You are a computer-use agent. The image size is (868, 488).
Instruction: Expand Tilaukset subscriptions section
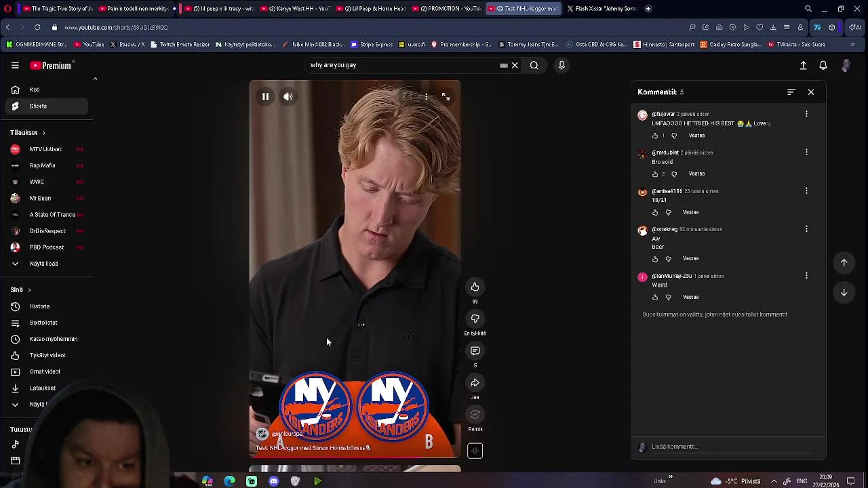tap(28, 133)
